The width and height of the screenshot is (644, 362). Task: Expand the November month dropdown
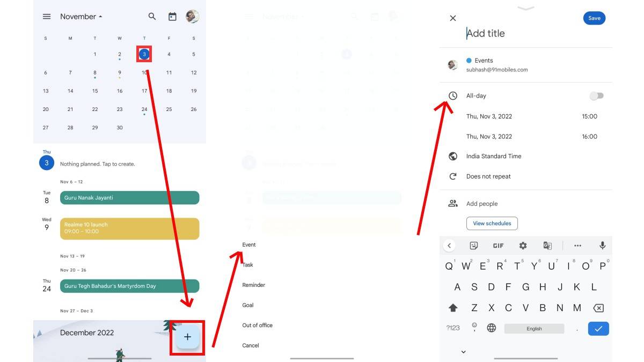(81, 17)
